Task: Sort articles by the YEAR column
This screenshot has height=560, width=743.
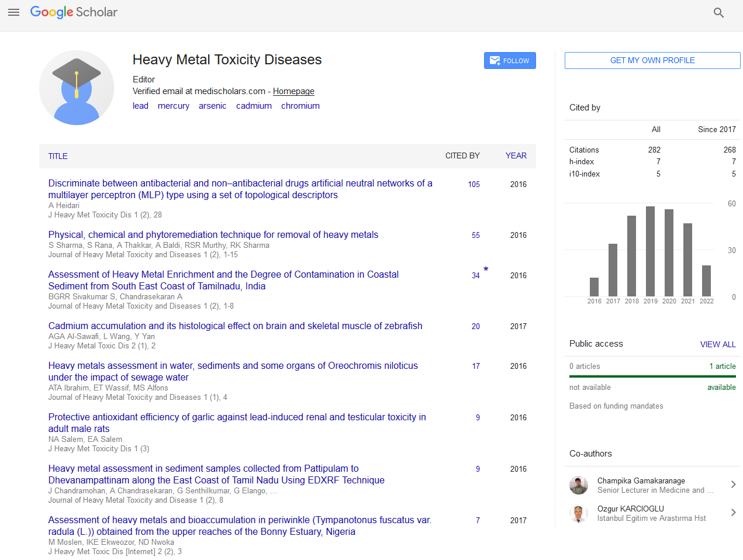Action: coord(516,155)
